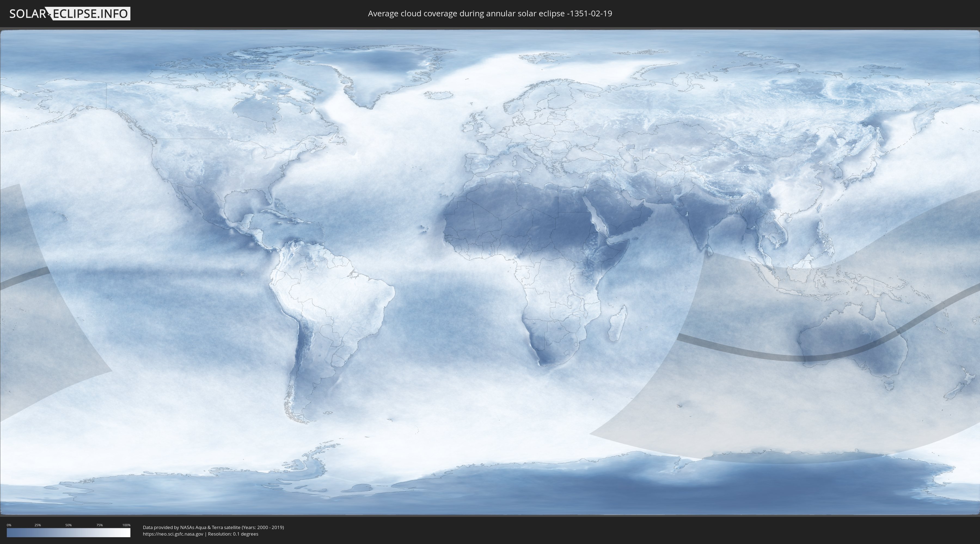This screenshot has width=980, height=544.
Task: Click the cloud coverage color gradient legend bar
Action: pyautogui.click(x=69, y=533)
